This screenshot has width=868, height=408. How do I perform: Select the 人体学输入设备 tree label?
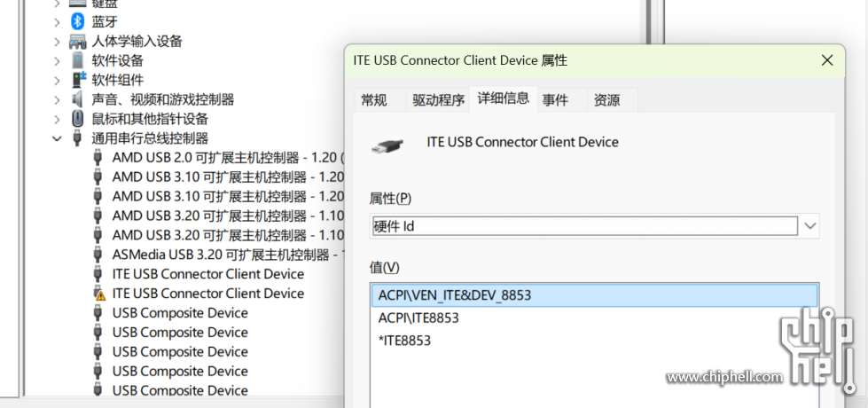pos(137,41)
